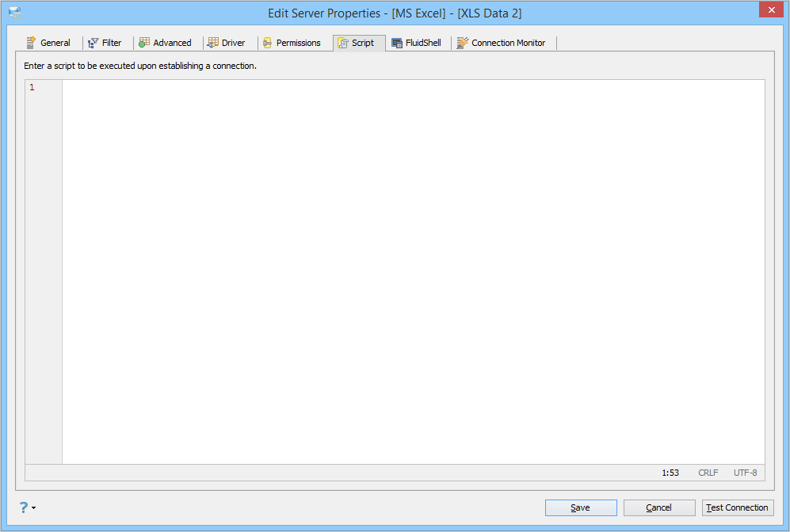790x532 pixels.
Task: Select the Driver tab
Action: click(227, 43)
